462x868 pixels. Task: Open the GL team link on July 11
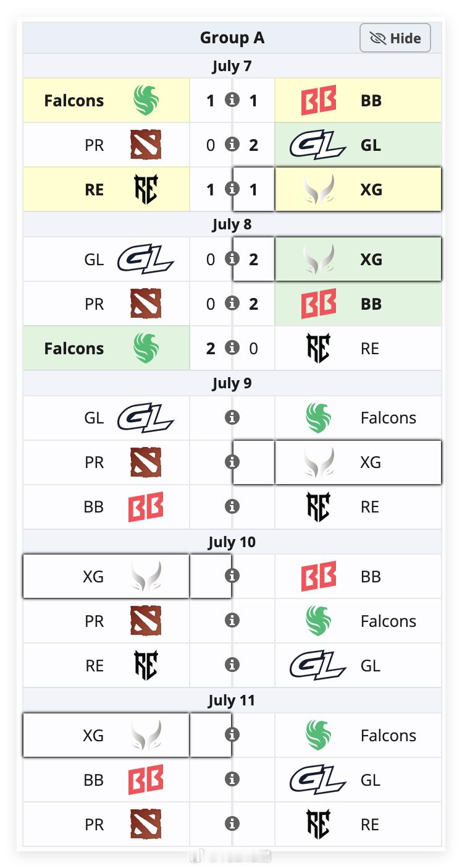pos(371,780)
